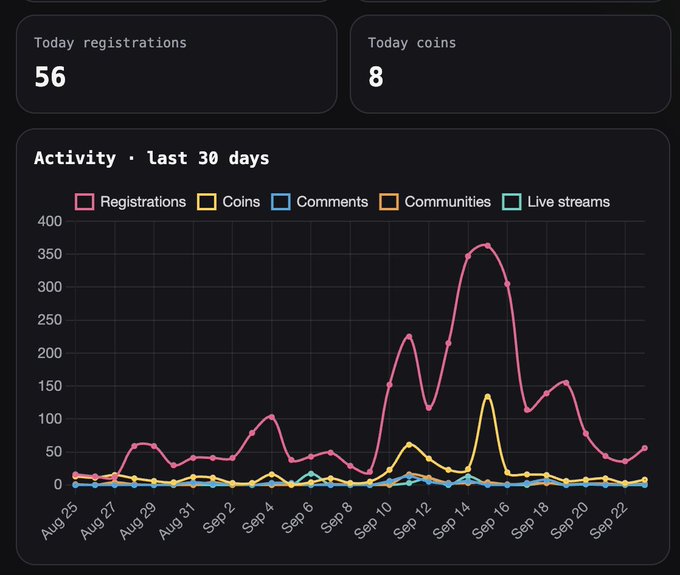Viewport: 680px width, 575px height.
Task: Click the coins value 8
Action: click(376, 77)
